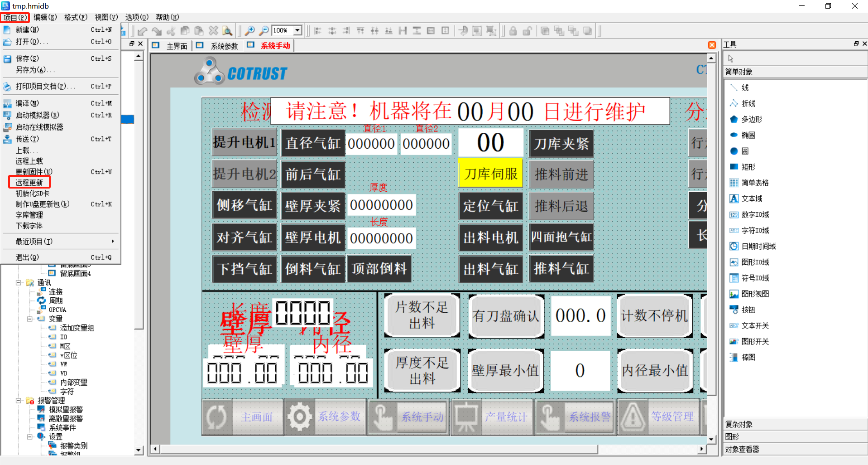Image resolution: width=868 pixels, height=465 pixels.
Task: Click the undo toolbar icon
Action: [x=143, y=31]
